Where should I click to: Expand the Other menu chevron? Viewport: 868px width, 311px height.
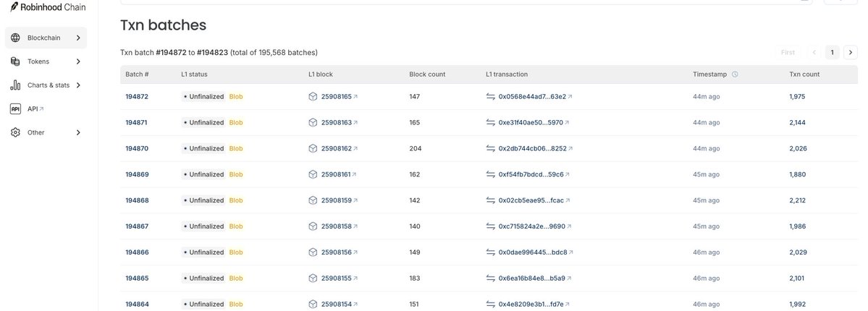[x=78, y=132]
